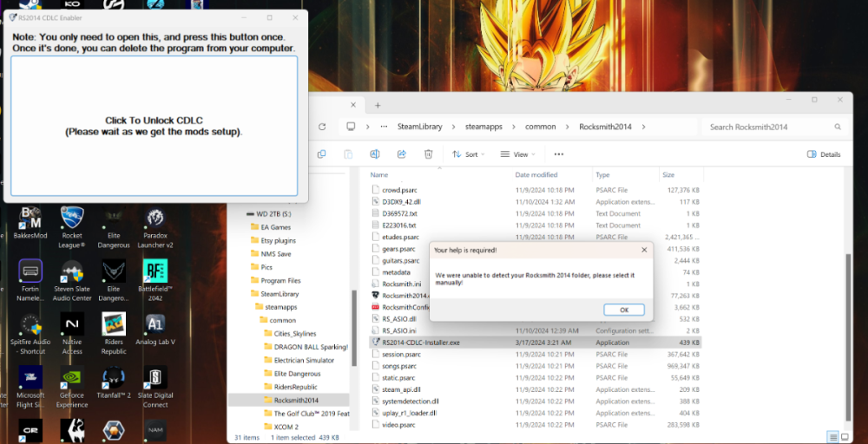
Task: Open the View dropdown in Explorer
Action: 517,154
